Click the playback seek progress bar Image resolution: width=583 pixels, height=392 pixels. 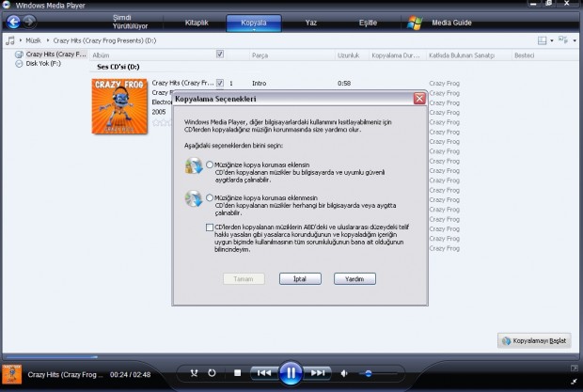click(x=291, y=357)
